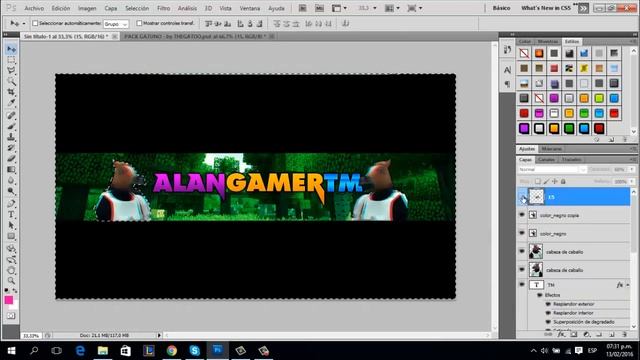Viewport: 640px width, 360px height.
Task: Select the Rectangular Marquee tool
Action: [x=11, y=60]
